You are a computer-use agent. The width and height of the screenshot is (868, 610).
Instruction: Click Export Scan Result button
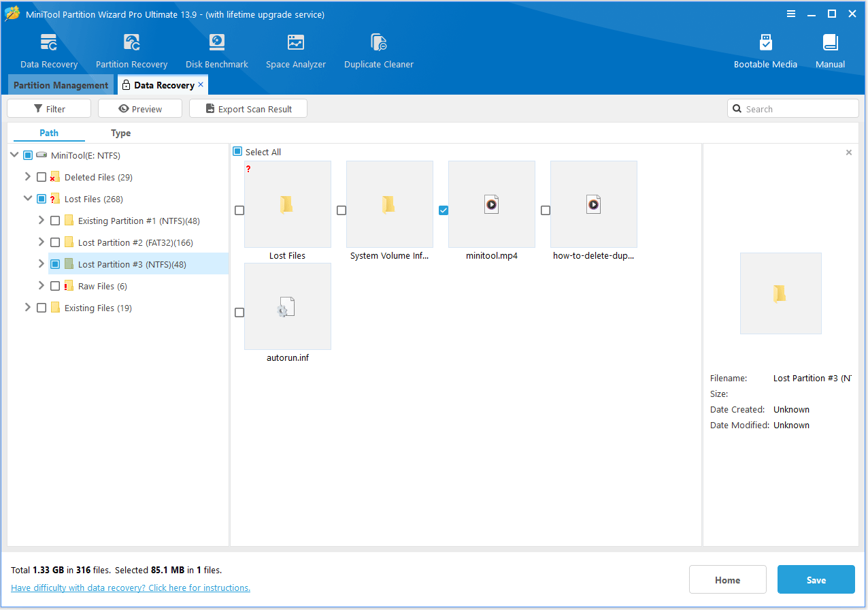pyautogui.click(x=248, y=109)
